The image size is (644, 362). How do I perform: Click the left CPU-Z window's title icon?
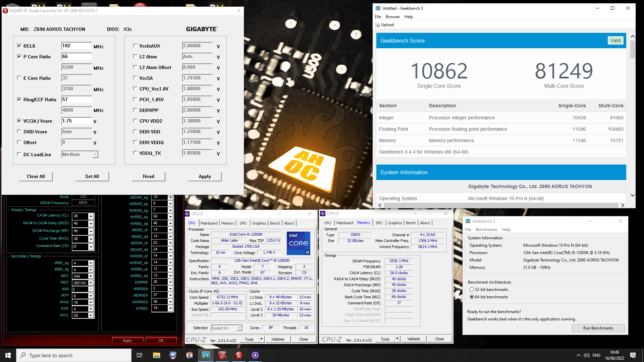coord(187,214)
